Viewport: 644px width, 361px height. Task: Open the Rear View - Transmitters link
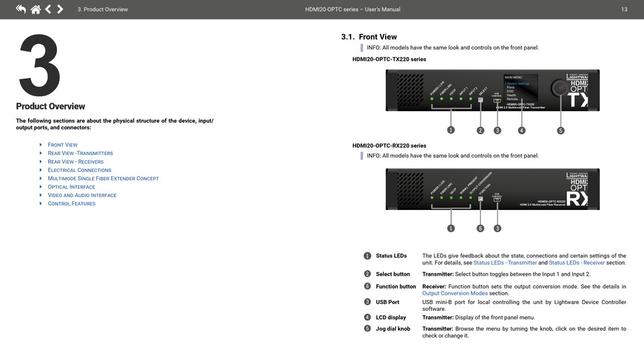[x=80, y=153]
